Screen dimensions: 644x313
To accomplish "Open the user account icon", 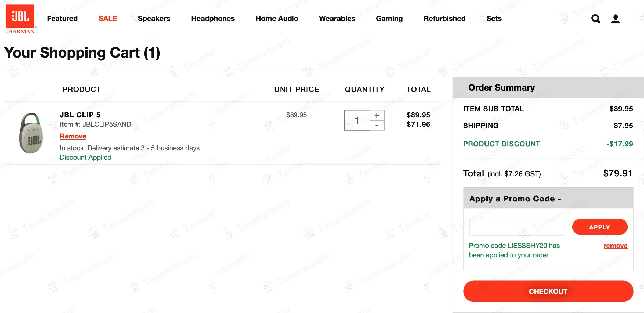I will coord(616,19).
